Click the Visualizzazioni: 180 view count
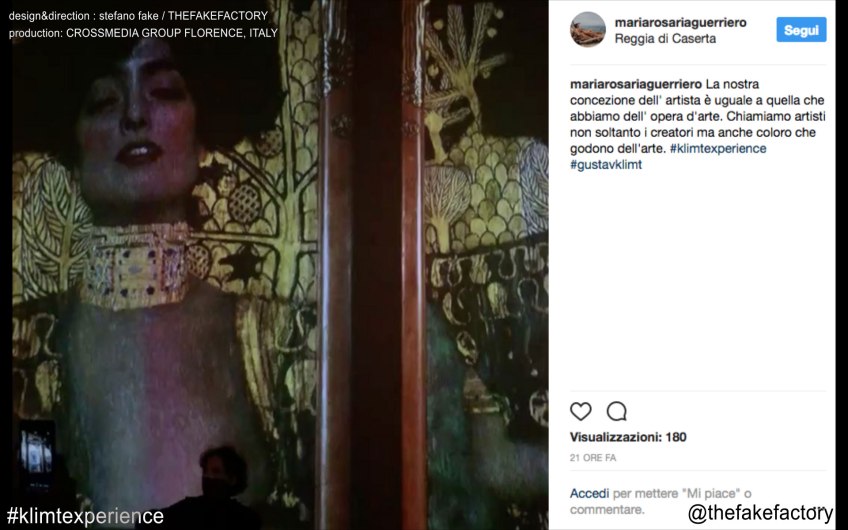Viewport: 848px width, 530px height. tap(628, 437)
